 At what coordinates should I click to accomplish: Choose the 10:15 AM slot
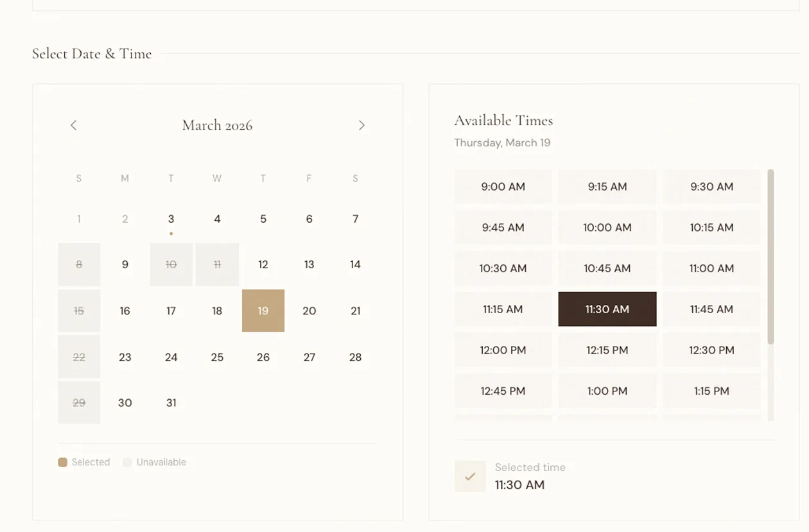pos(711,228)
